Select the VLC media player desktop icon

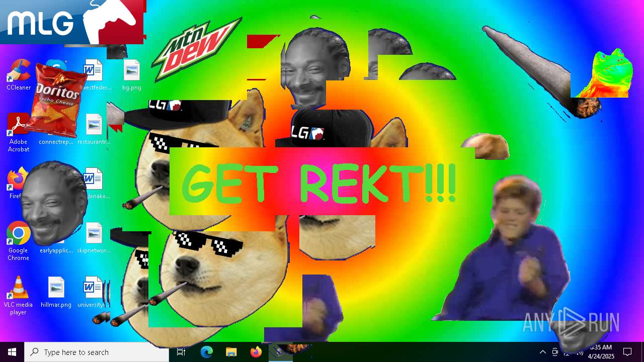click(x=19, y=296)
